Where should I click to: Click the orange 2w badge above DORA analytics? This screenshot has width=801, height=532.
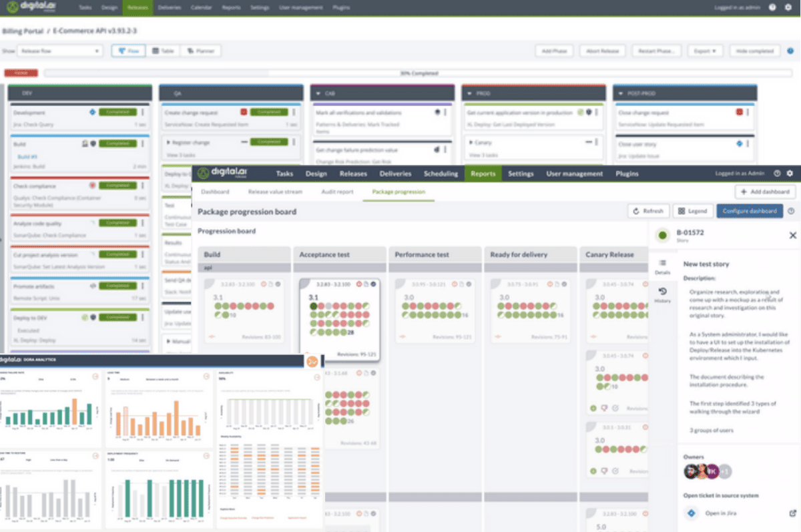[x=312, y=361]
